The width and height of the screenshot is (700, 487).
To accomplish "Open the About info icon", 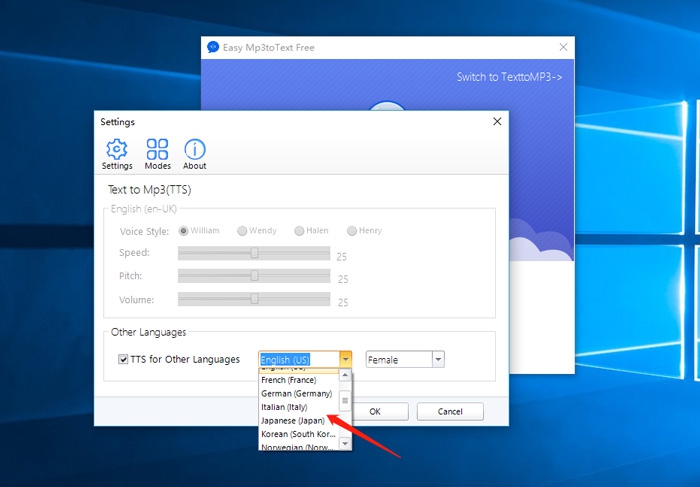I will (195, 150).
